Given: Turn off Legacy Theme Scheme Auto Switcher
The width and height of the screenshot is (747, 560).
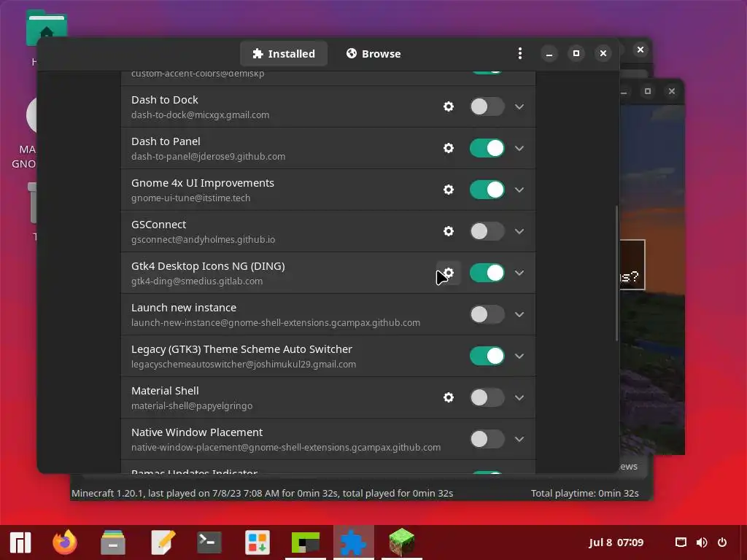Looking at the screenshot, I should point(487,356).
